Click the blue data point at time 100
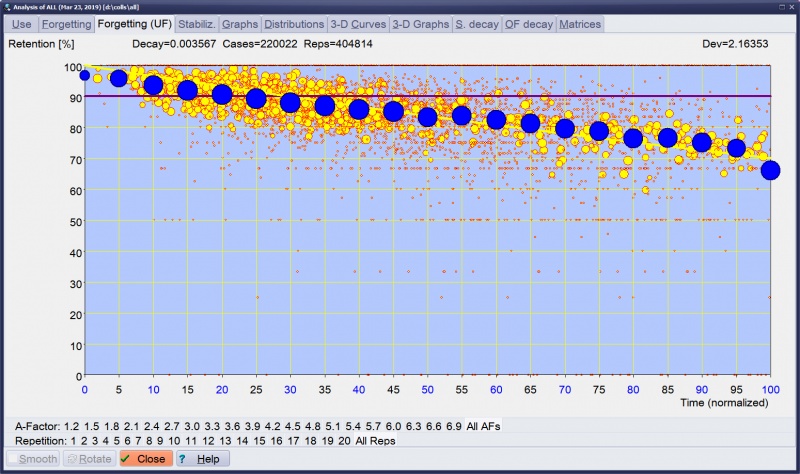800x474 pixels. click(770, 170)
